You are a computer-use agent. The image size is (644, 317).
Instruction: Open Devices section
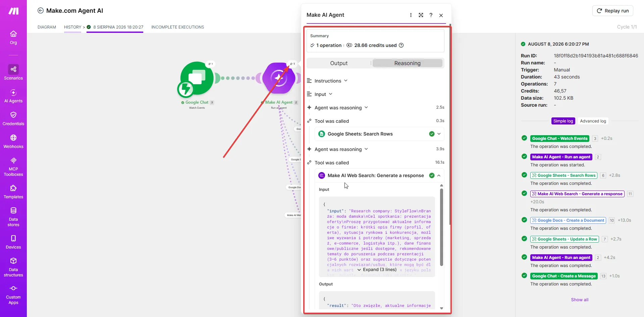pyautogui.click(x=13, y=242)
